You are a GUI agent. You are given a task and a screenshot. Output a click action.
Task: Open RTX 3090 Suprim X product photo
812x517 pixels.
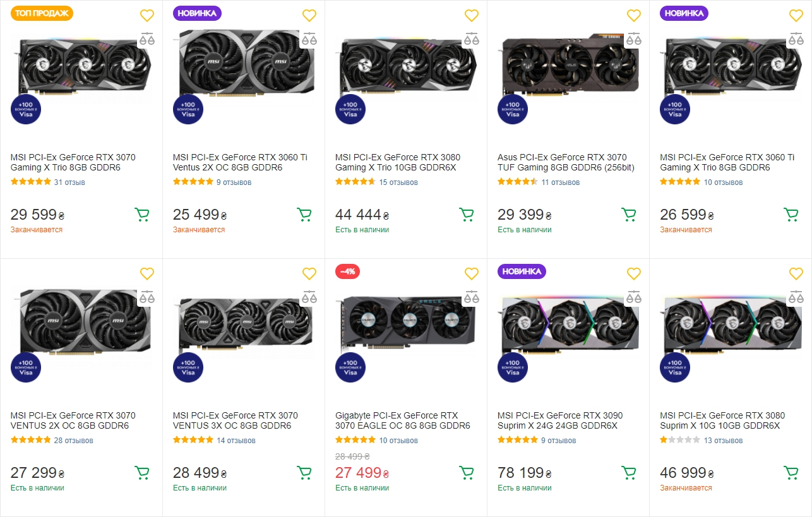coord(568,325)
